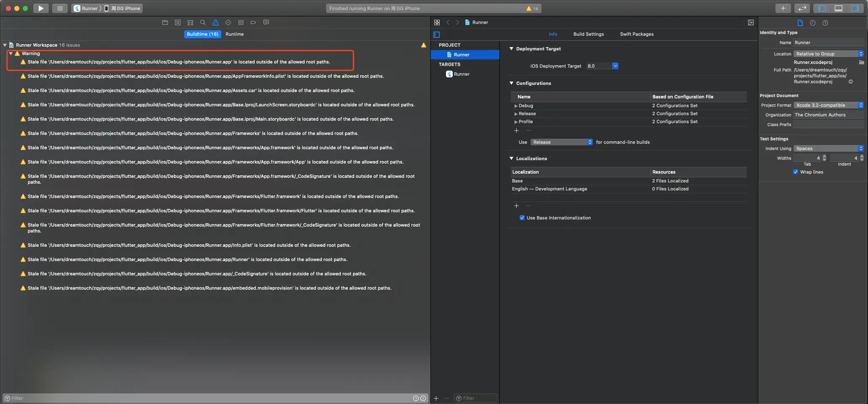The width and height of the screenshot is (868, 404).
Task: Collapse the Runner Workspace issues group
Action: [x=5, y=45]
